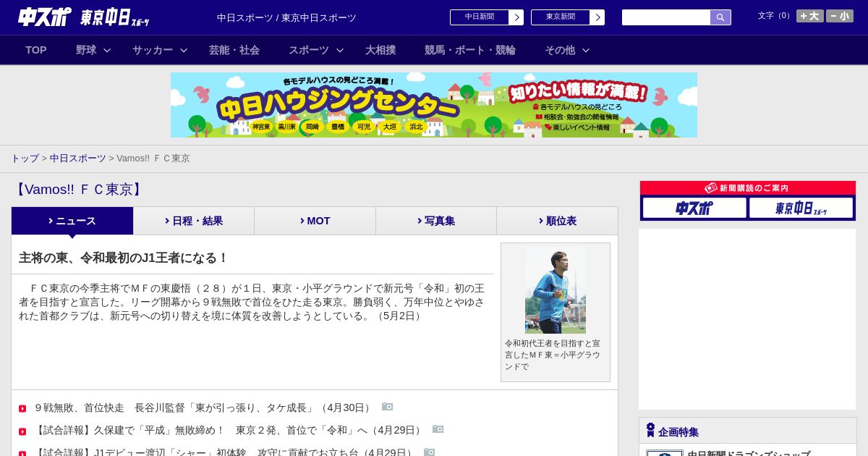The width and height of the screenshot is (868, 456).
Task: Click the 東京中日スポーツ subscription button in sidebar
Action: (x=801, y=208)
